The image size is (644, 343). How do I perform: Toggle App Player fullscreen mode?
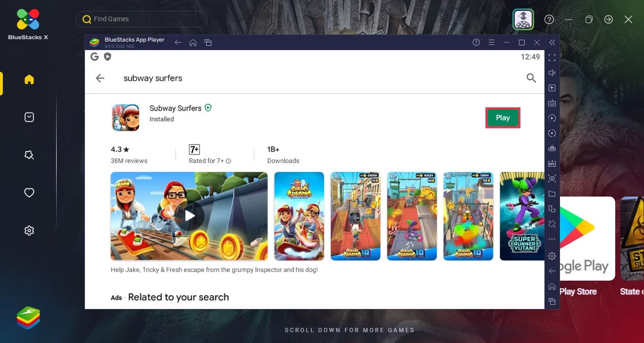point(552,58)
